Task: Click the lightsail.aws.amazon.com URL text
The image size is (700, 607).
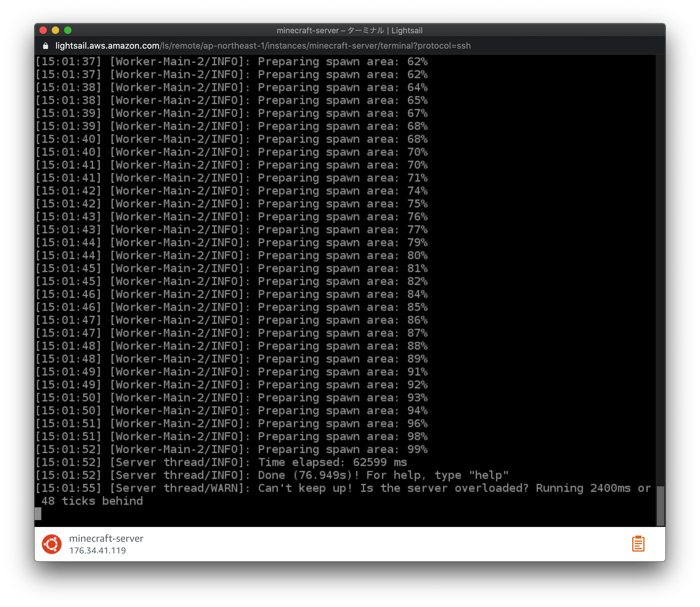Action: 107,46
